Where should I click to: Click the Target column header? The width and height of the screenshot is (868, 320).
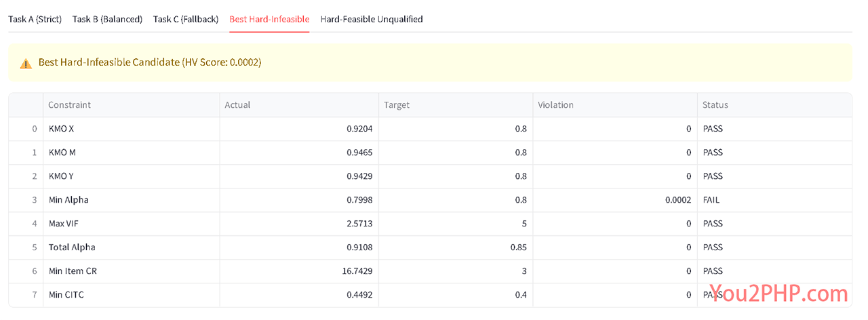(456, 105)
